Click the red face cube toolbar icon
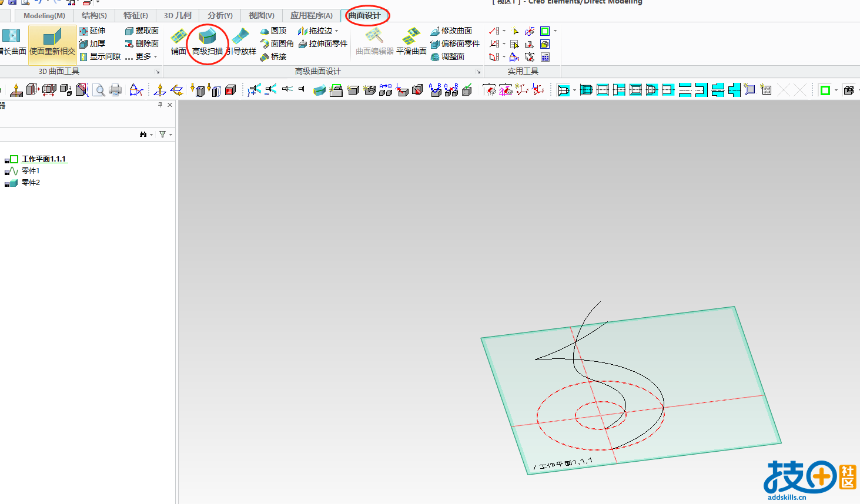Viewport: 860px width, 504px height. click(x=230, y=90)
